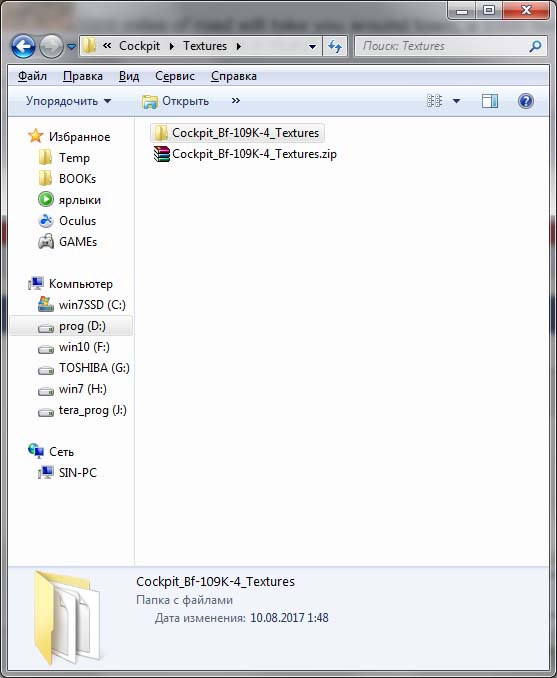The width and height of the screenshot is (557, 678).
Task: Open the view options dropdown arrow
Action: click(456, 101)
